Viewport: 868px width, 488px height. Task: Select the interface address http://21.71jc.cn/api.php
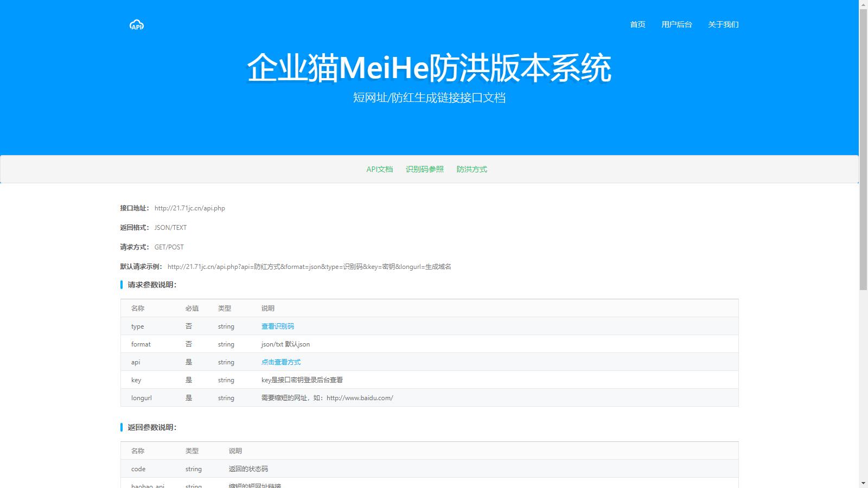tap(190, 208)
